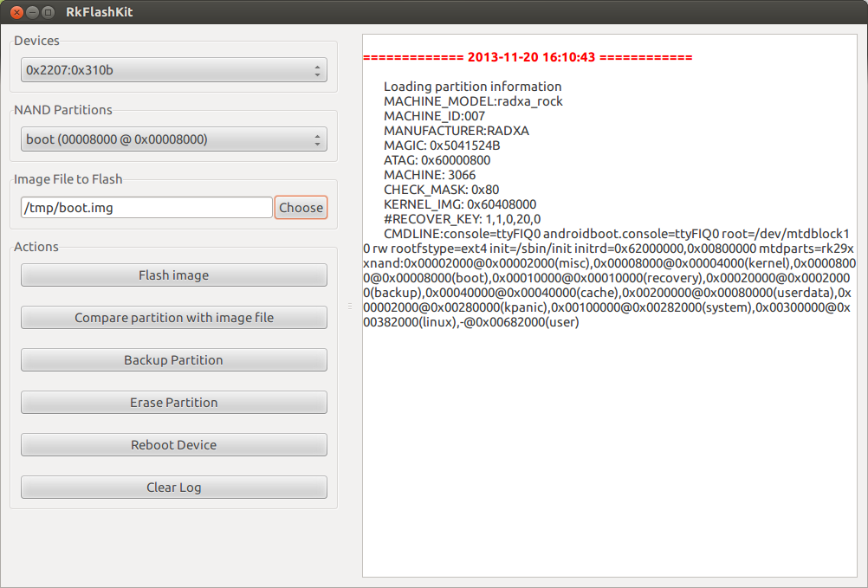Click the partition combo box arrows
868x588 pixels.
(x=318, y=139)
